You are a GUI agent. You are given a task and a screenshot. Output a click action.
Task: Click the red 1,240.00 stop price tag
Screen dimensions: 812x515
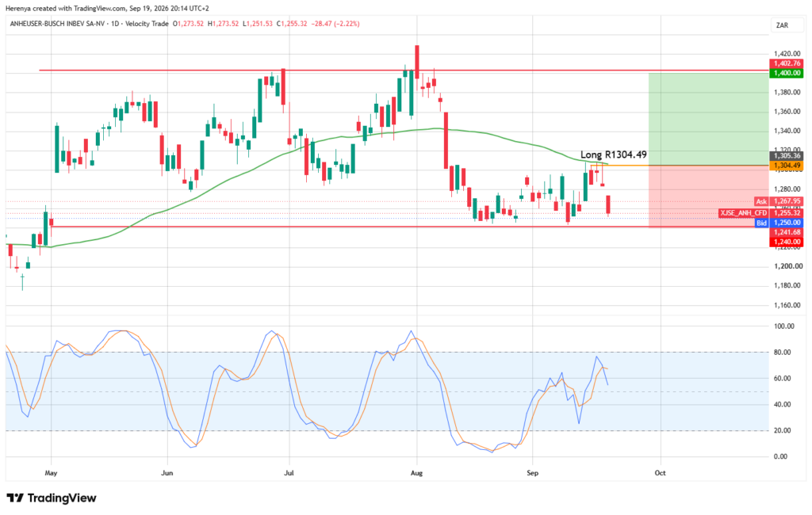pos(787,242)
